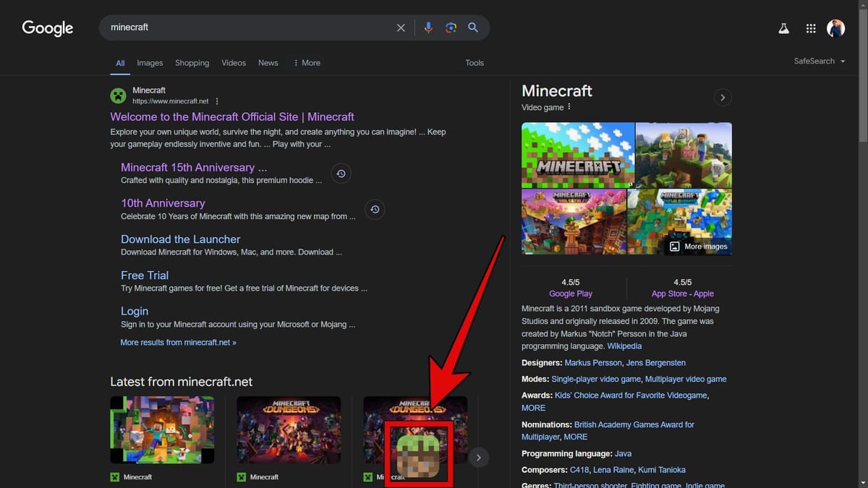This screenshot has width=868, height=488.
Task: Open the Google account avatar
Action: click(835, 28)
